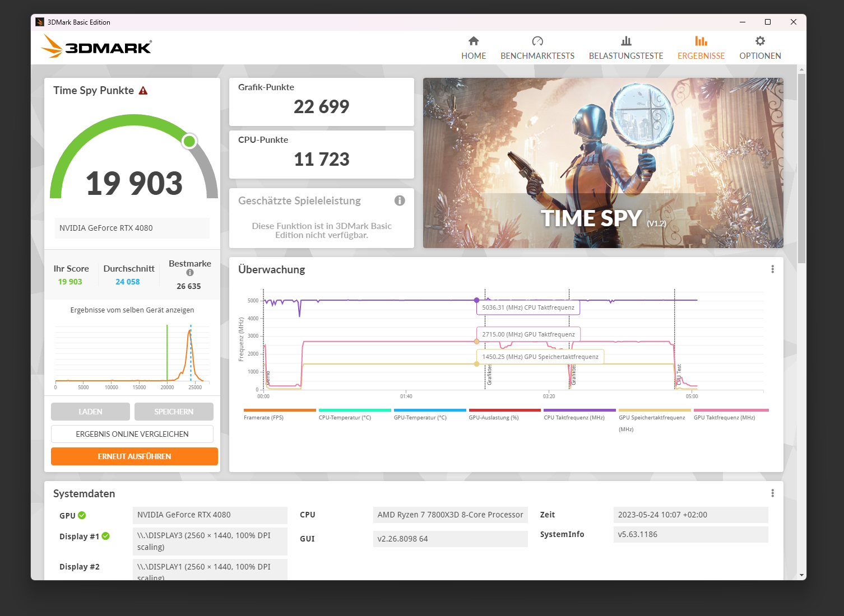The width and height of the screenshot is (844, 616).
Task: Click the info icon below Bestmarke
Action: click(x=190, y=273)
